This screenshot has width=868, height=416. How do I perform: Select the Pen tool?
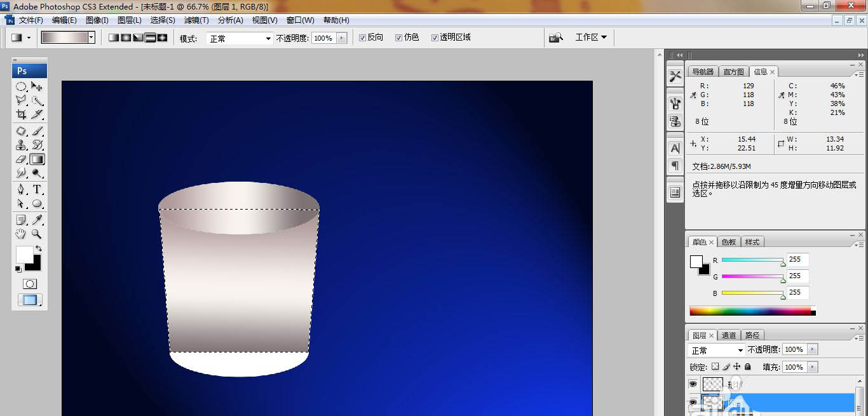coord(21,189)
